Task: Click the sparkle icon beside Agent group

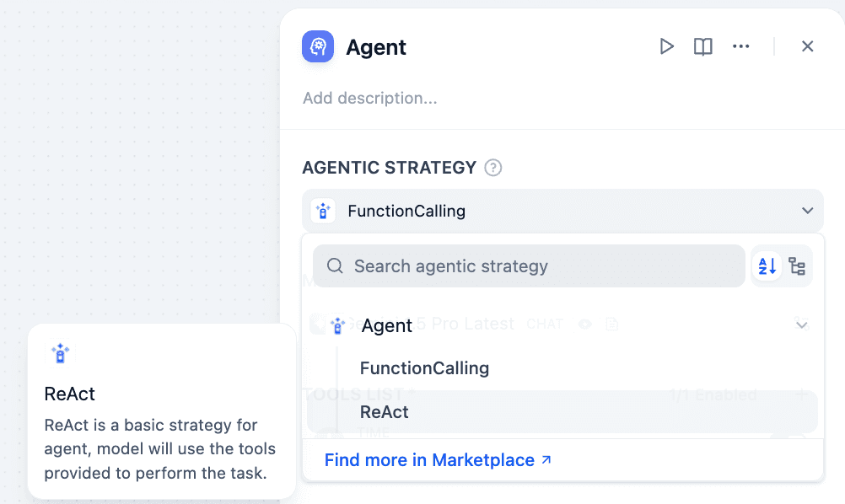Action: click(x=338, y=325)
